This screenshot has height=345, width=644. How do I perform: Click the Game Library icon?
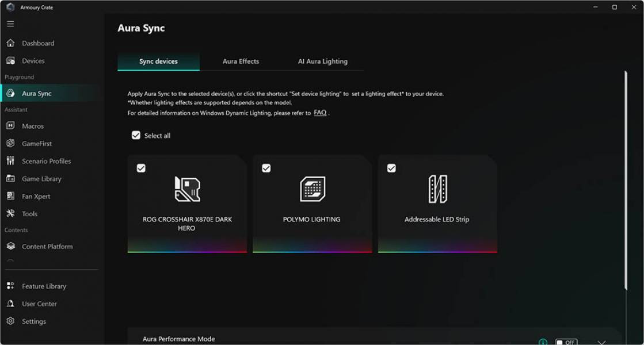tap(11, 178)
